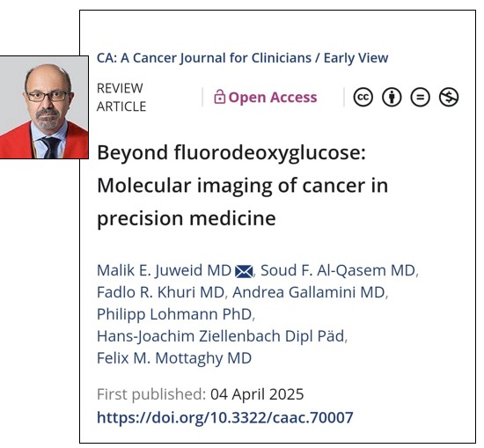Select author Fadlo R. Khuri MD
The height and width of the screenshot is (448, 484).
coord(160,292)
